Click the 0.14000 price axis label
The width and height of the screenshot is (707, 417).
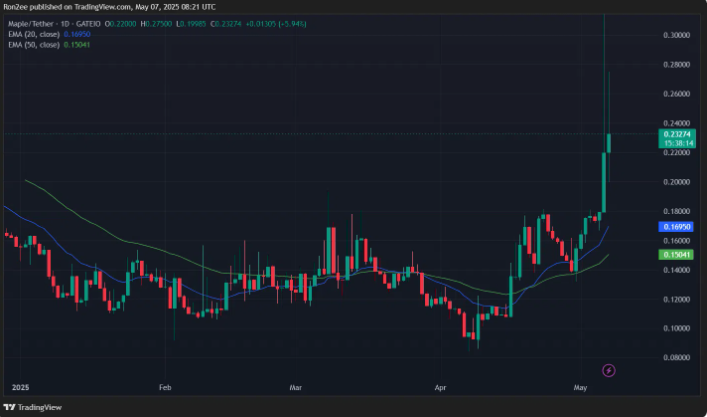point(676,270)
